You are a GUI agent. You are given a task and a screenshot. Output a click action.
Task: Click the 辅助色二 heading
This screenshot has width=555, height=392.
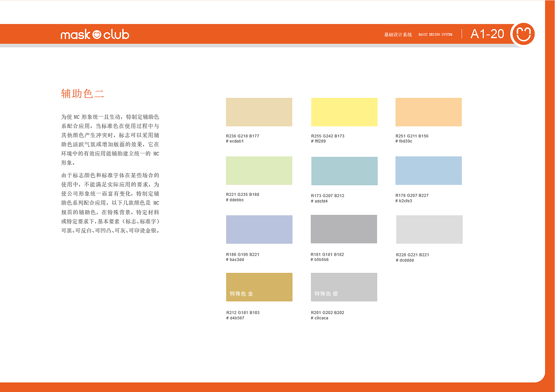pos(82,94)
